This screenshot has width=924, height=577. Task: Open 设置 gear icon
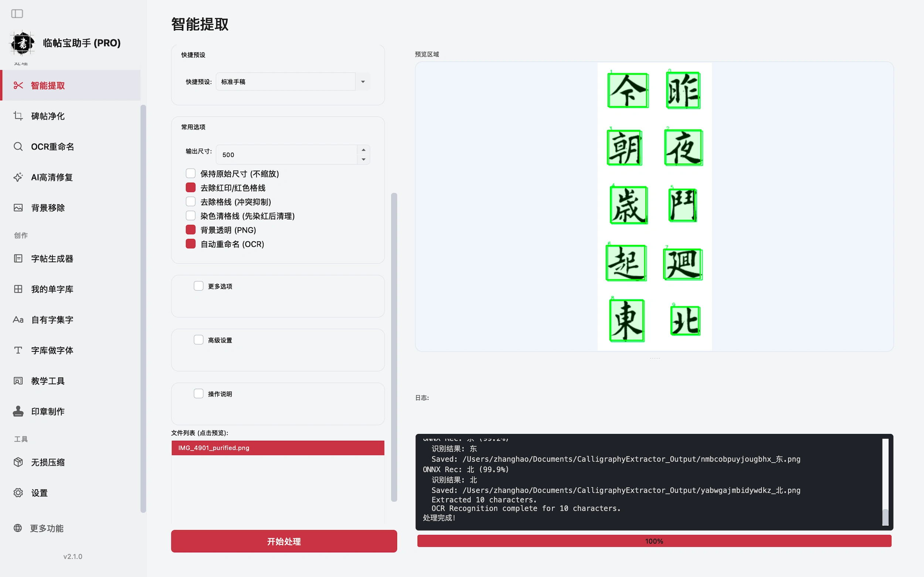18,493
